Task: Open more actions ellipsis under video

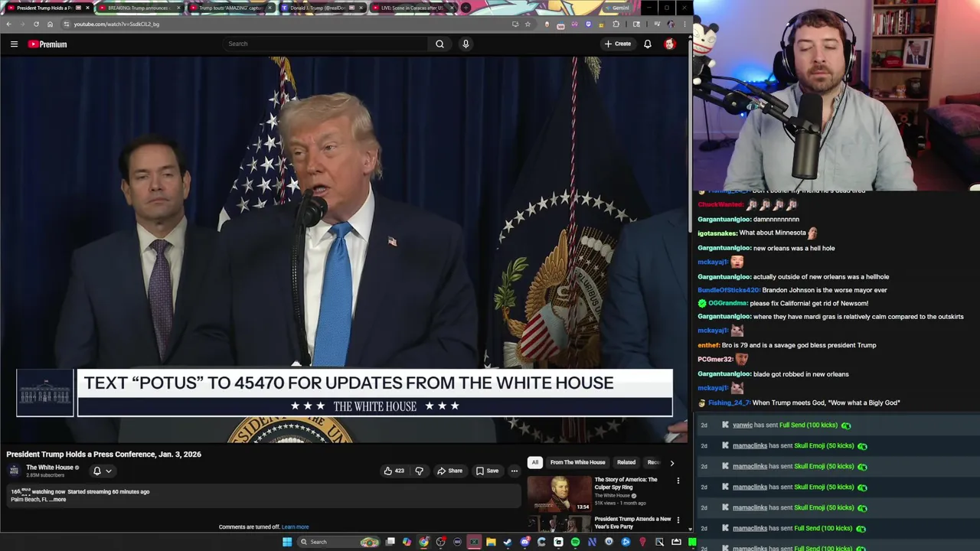Action: coord(514,471)
